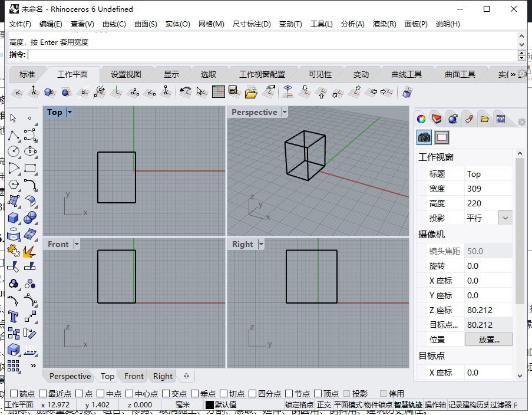Enable the 交点 osnap checkbox
Screen dimensions: 532x415
tap(166, 394)
